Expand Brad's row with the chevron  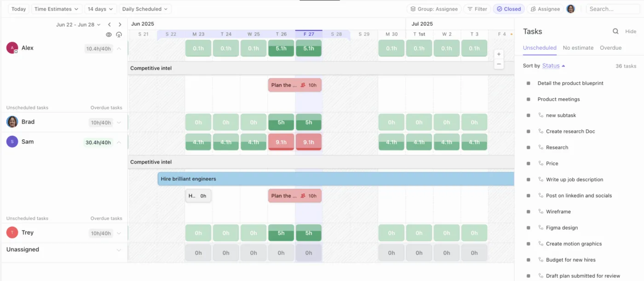point(119,123)
